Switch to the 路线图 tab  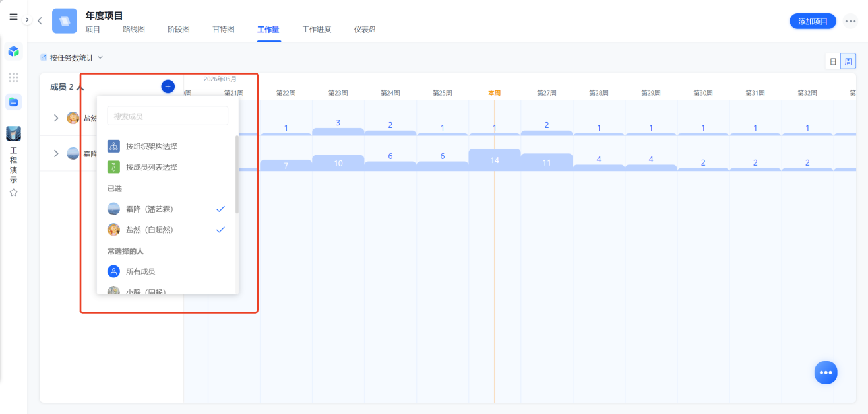pos(134,30)
